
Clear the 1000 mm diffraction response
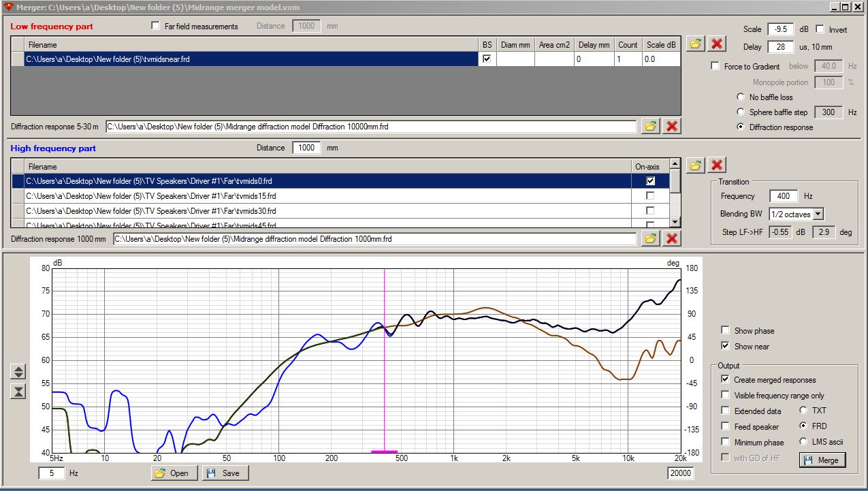[x=672, y=238]
